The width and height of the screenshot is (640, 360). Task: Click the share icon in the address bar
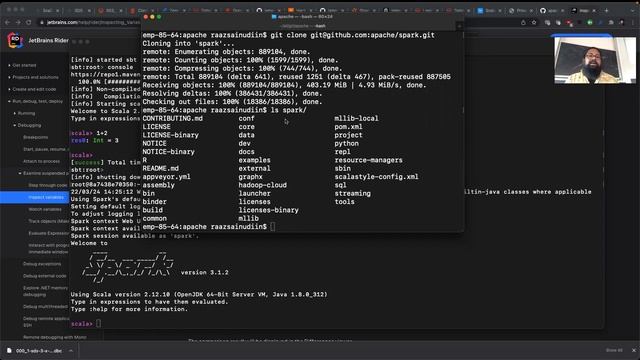(x=523, y=22)
